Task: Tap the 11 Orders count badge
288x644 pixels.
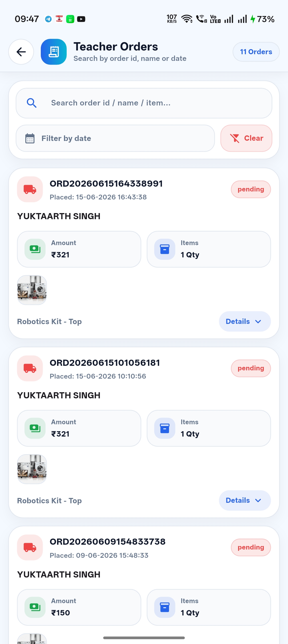Action: click(x=256, y=52)
